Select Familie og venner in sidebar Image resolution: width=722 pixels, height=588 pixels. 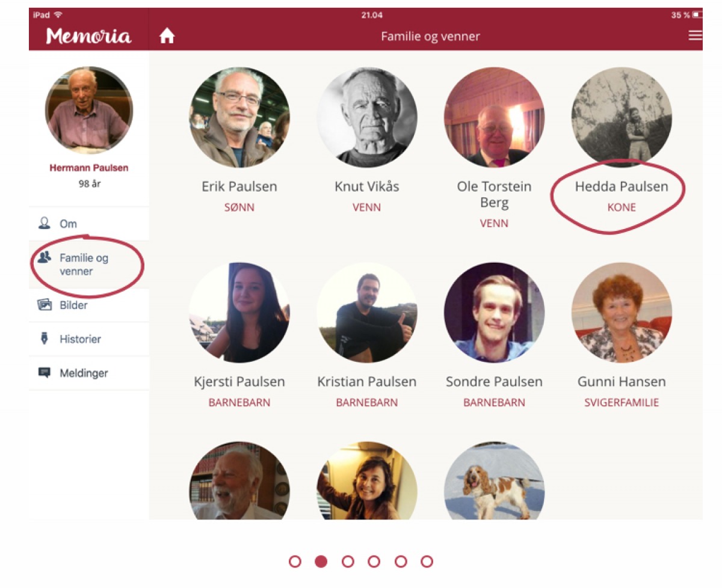coord(89,265)
